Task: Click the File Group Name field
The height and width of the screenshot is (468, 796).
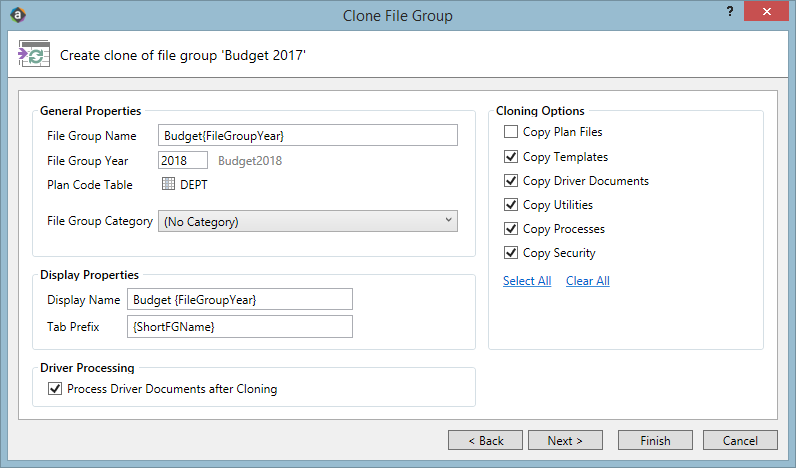Action: [x=308, y=136]
